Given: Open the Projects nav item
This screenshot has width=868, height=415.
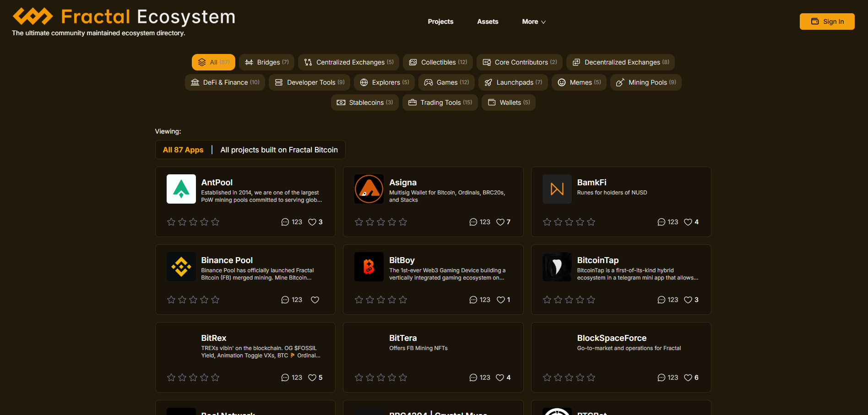Looking at the screenshot, I should [x=440, y=22].
